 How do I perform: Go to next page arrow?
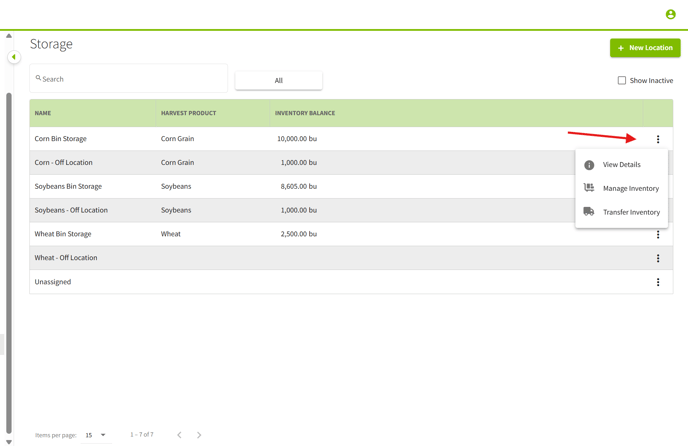[199, 435]
